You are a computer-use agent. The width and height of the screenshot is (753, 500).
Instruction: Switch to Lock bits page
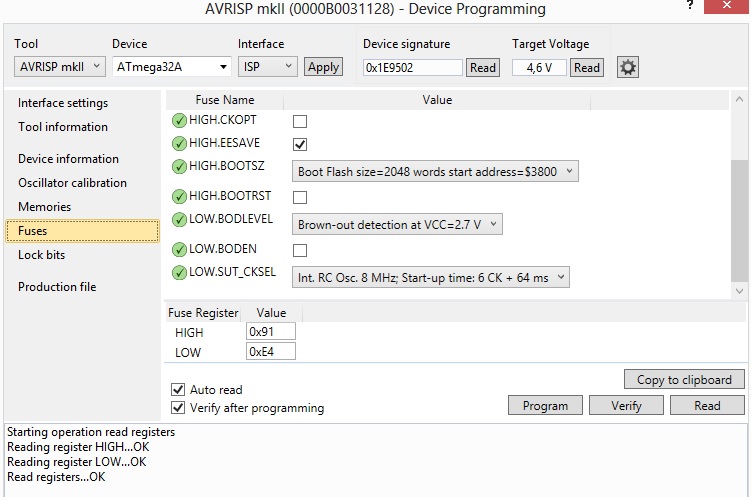(42, 255)
